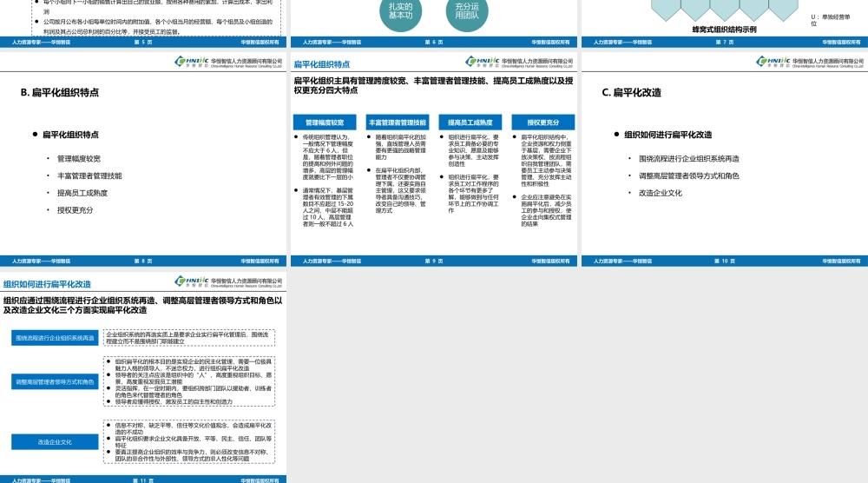
Task: Click the HNIHC company logo on slide 11
Action: [228, 281]
